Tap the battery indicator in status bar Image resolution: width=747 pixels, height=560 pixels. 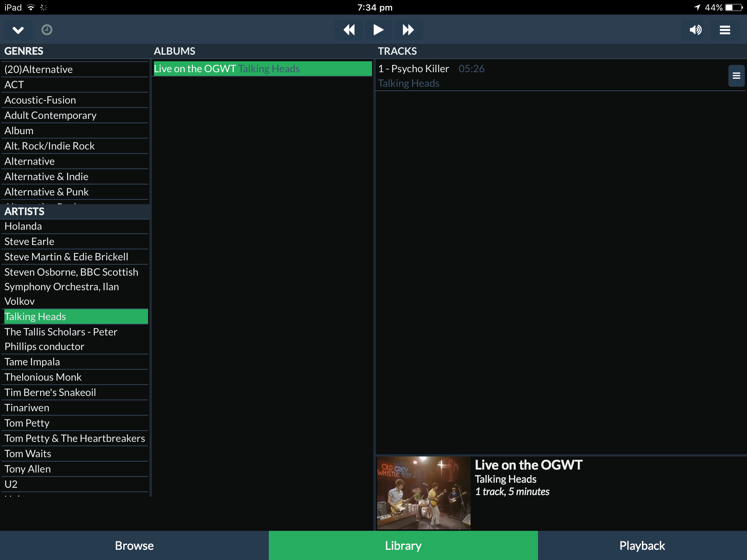coord(734,7)
